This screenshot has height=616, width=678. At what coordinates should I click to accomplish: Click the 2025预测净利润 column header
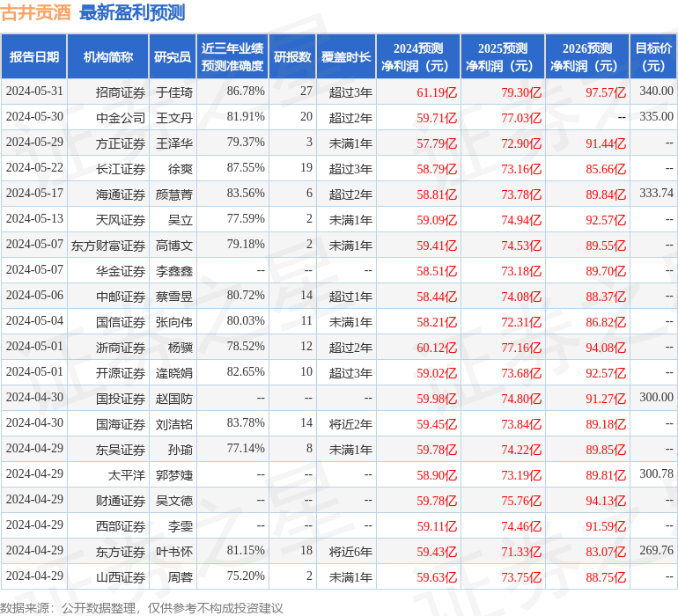click(503, 56)
